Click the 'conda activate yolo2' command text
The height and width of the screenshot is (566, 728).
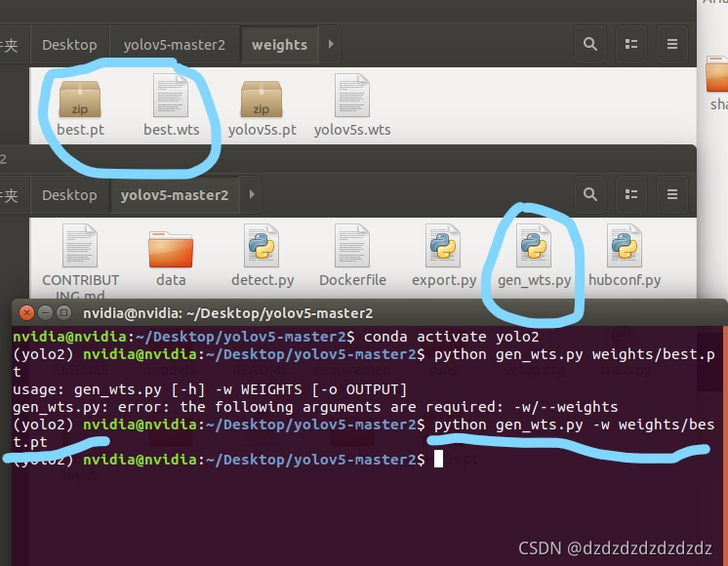[x=451, y=337]
